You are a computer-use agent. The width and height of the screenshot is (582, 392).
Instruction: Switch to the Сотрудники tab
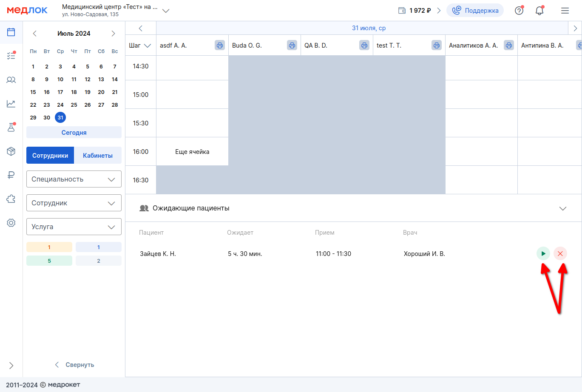click(50, 156)
